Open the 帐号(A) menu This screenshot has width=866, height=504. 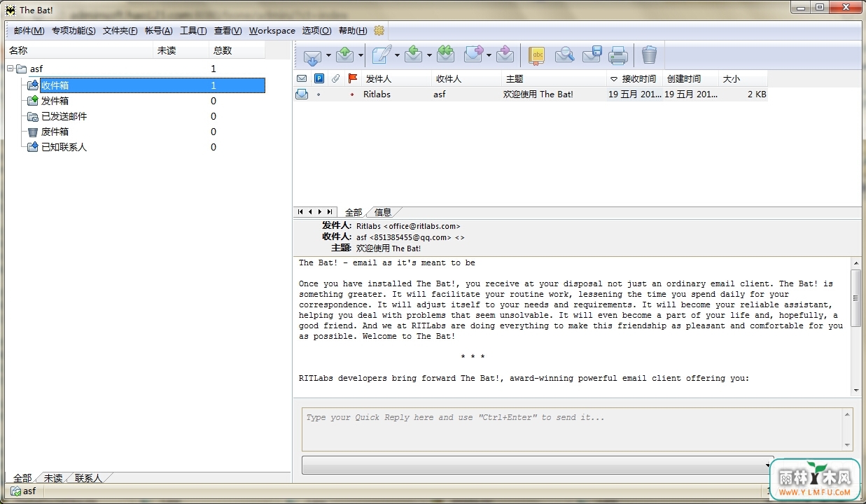point(159,31)
